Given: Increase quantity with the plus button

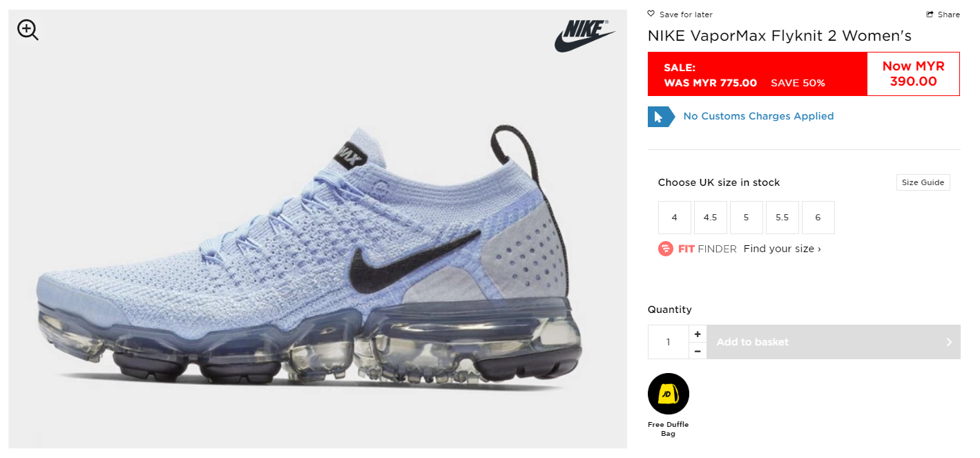Looking at the screenshot, I should coord(698,334).
